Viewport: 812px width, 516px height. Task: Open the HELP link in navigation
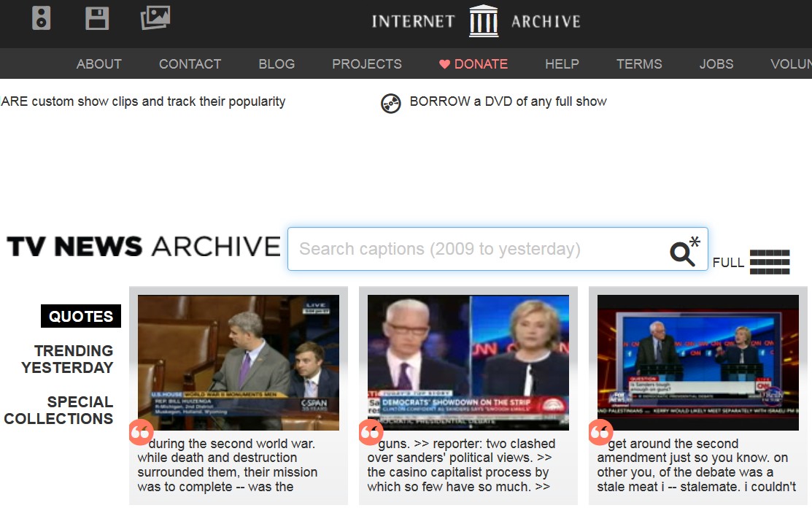[562, 64]
